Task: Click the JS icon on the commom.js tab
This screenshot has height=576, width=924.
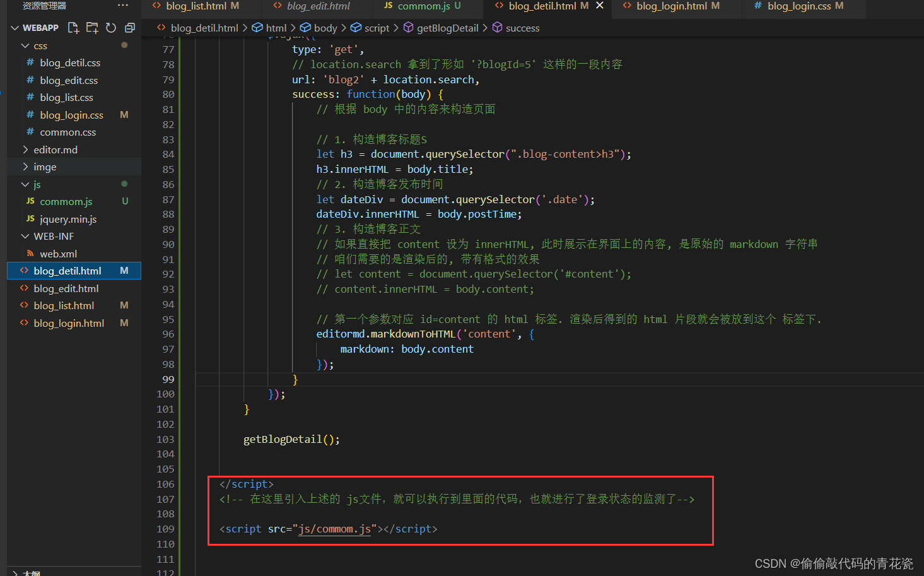Action: click(x=389, y=6)
